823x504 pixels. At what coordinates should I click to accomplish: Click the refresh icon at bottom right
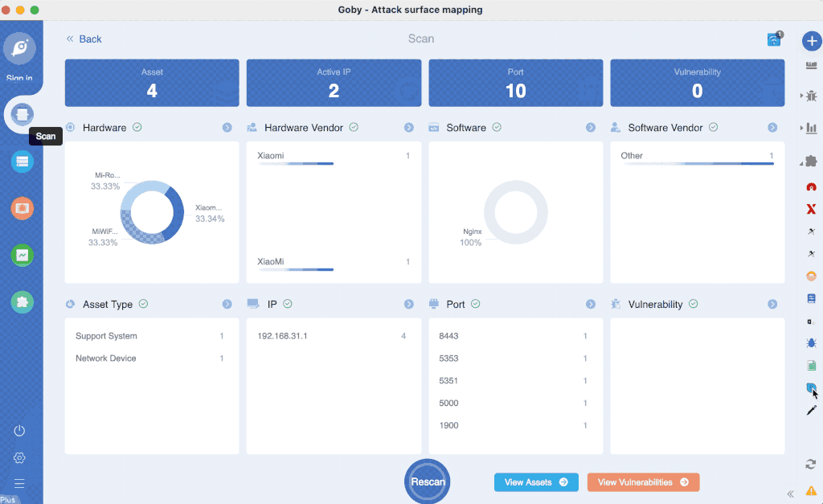pyautogui.click(x=811, y=464)
